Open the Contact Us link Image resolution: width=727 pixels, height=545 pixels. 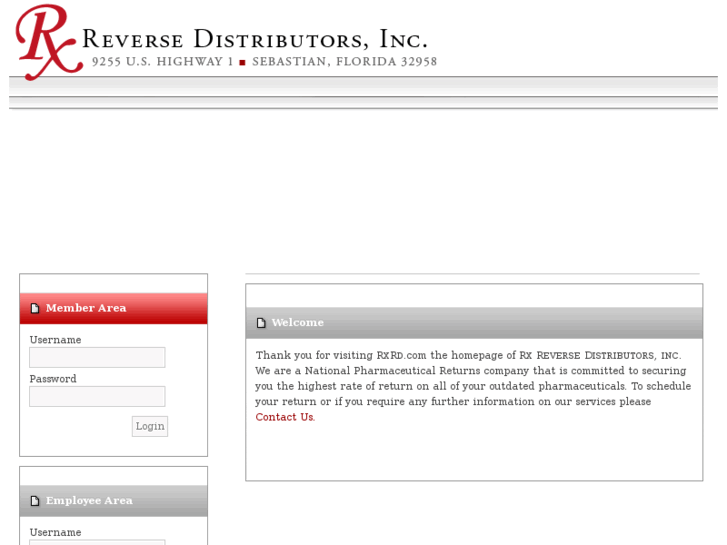click(x=285, y=417)
